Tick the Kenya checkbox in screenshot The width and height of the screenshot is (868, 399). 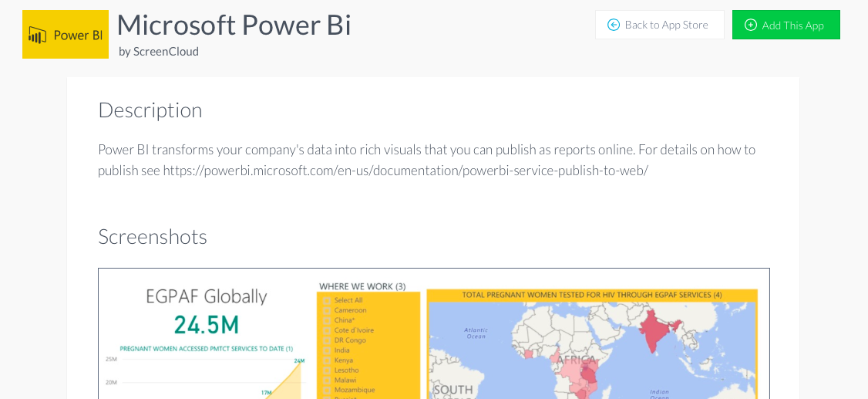(327, 360)
